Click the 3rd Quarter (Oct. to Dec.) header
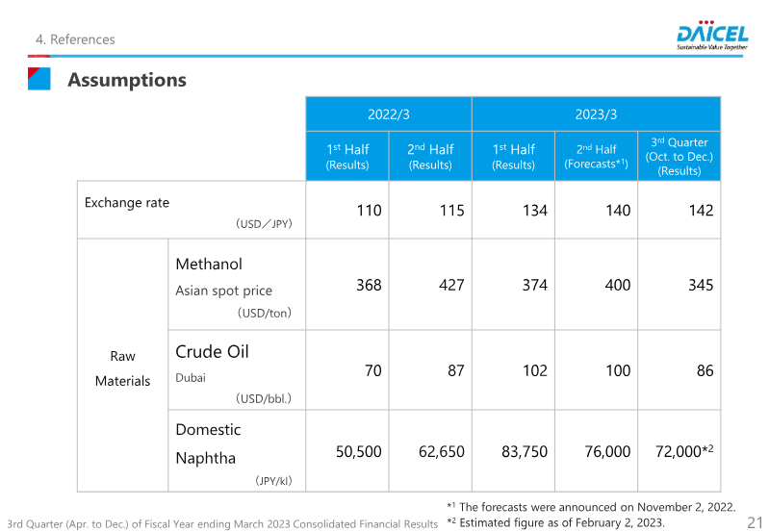The image size is (769, 532). pos(679,156)
